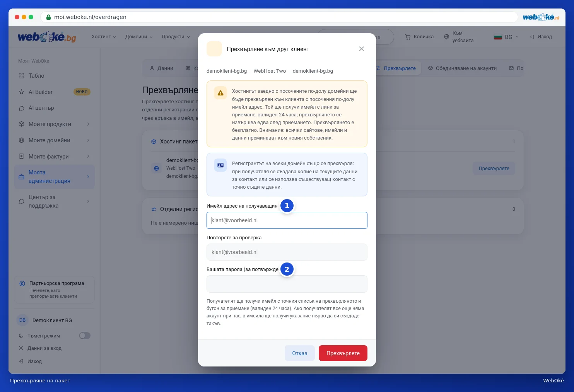
Task: Click the Моята администрация briefcase icon
Action: pyautogui.click(x=21, y=177)
